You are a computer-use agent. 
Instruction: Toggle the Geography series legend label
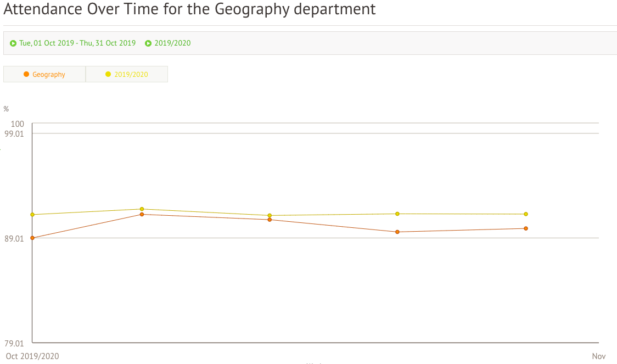click(x=49, y=75)
